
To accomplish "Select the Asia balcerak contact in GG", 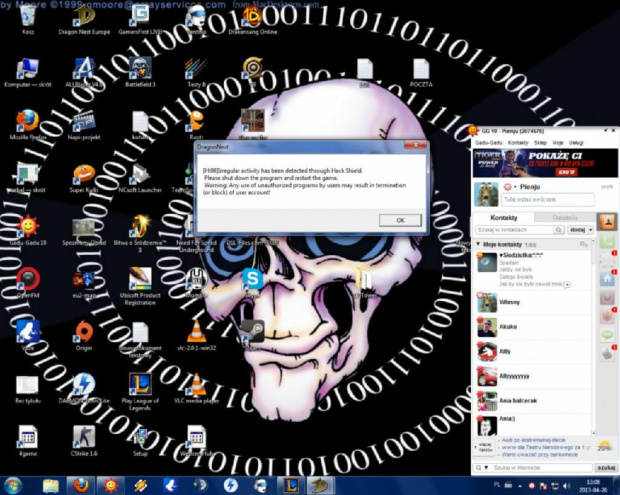I will point(533,401).
